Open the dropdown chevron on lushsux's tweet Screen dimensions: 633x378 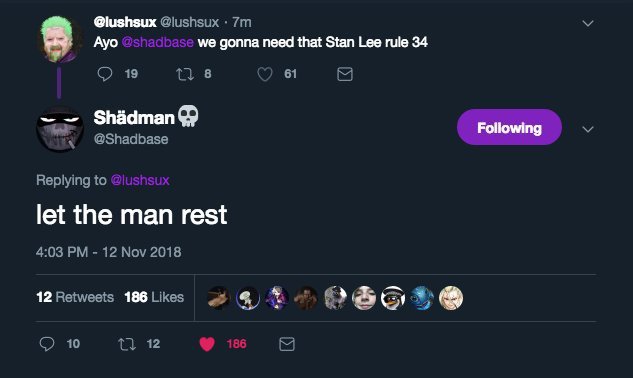click(x=588, y=23)
